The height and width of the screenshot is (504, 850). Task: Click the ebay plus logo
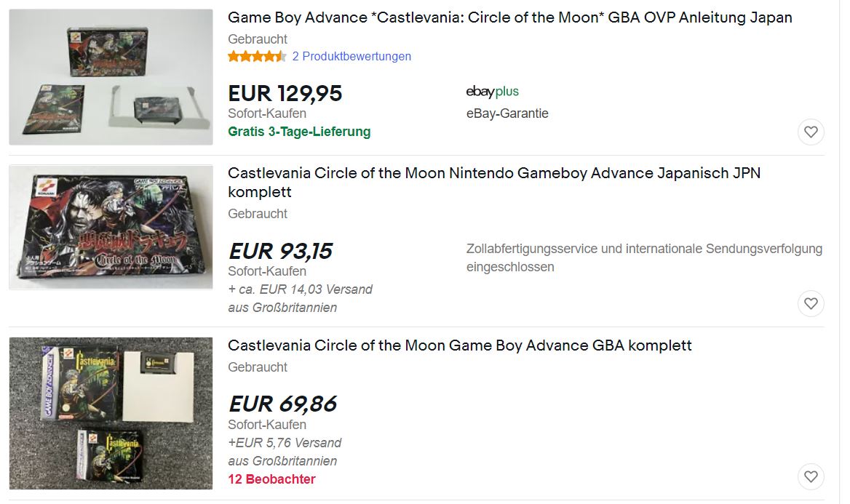tap(492, 92)
